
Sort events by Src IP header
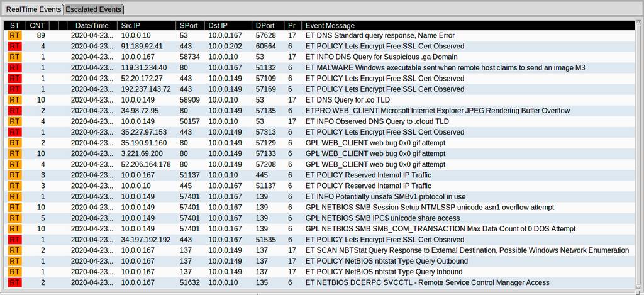pos(146,25)
